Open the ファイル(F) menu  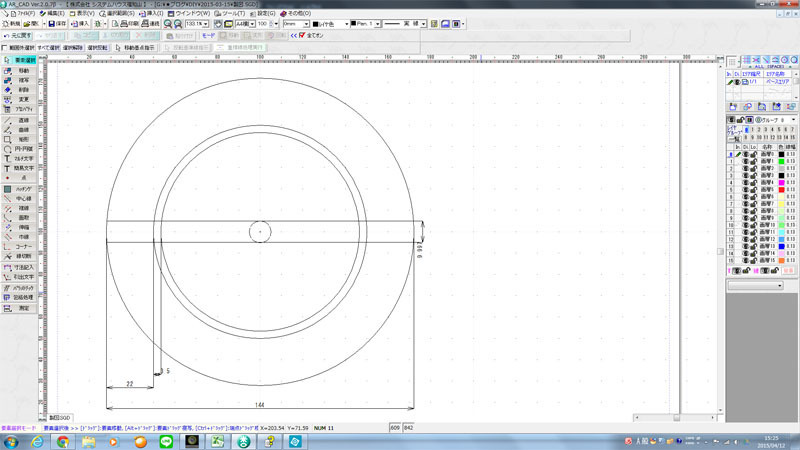(x=22, y=13)
